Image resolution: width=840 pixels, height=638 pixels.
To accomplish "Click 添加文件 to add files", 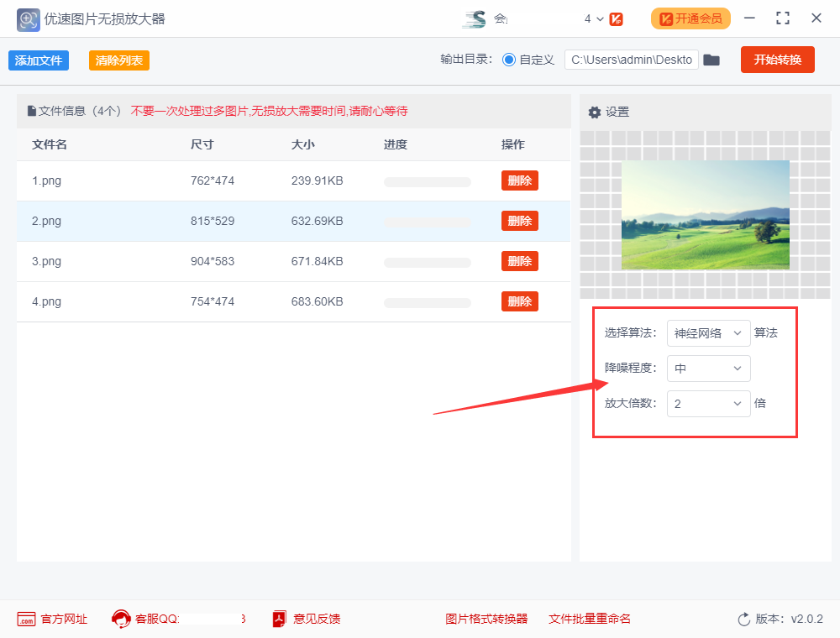I will [38, 60].
